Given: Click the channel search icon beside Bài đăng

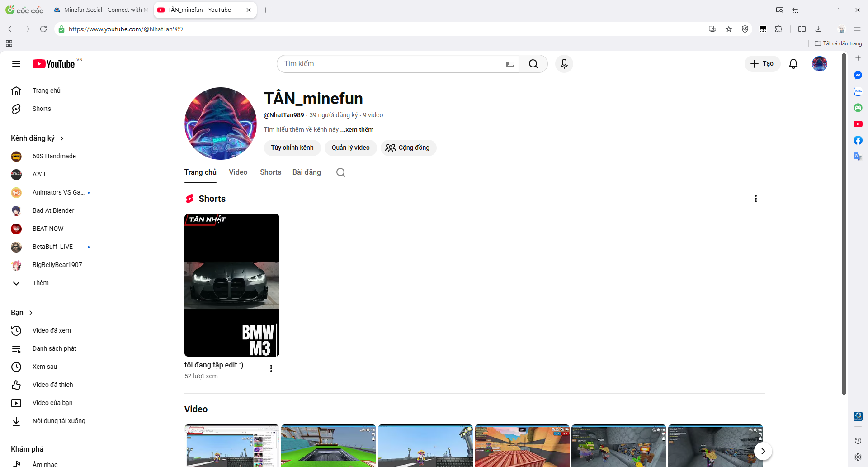Looking at the screenshot, I should (341, 172).
